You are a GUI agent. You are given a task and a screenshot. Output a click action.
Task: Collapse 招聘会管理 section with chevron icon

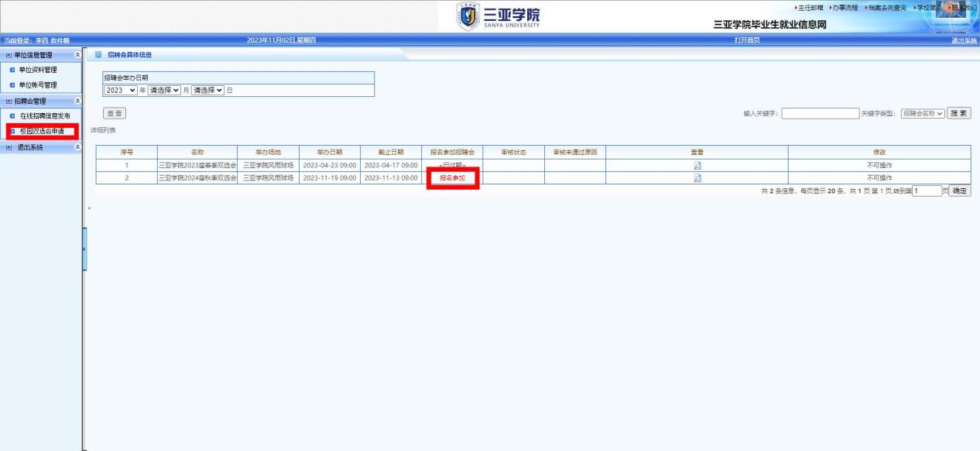pyautogui.click(x=76, y=101)
